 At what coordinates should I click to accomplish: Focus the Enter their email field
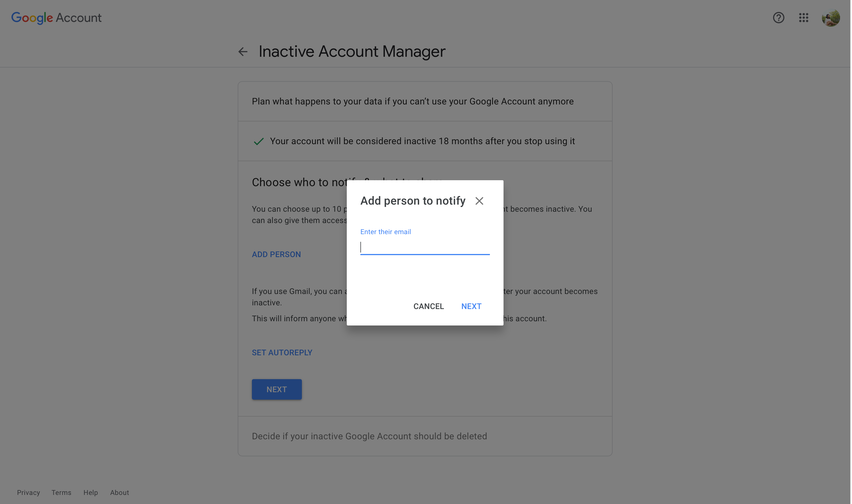pyautogui.click(x=425, y=247)
